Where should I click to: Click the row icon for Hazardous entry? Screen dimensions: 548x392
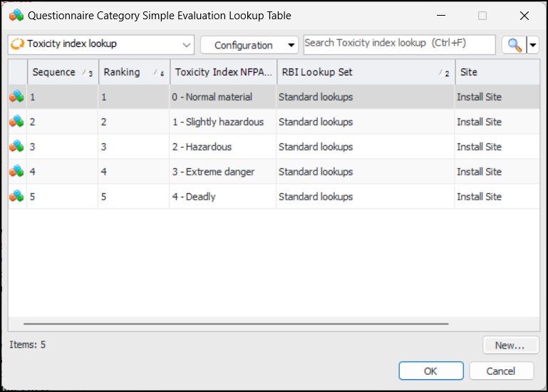[16, 147]
